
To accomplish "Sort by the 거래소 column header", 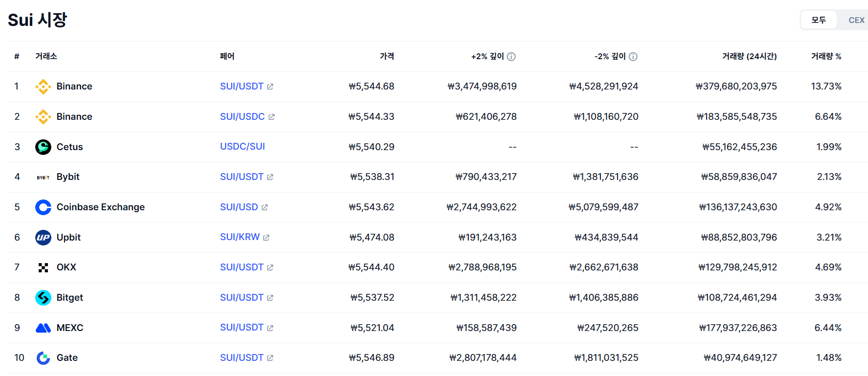I will (46, 56).
